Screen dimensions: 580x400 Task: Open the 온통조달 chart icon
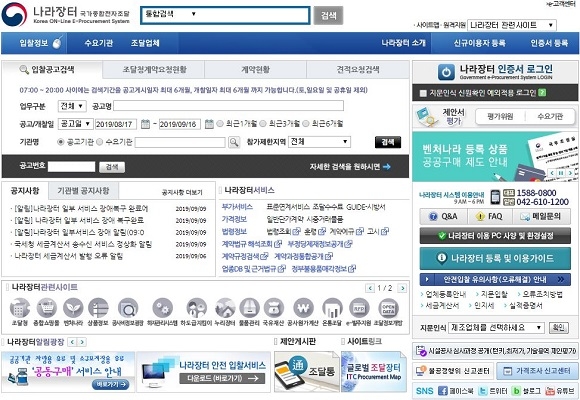[332, 308]
